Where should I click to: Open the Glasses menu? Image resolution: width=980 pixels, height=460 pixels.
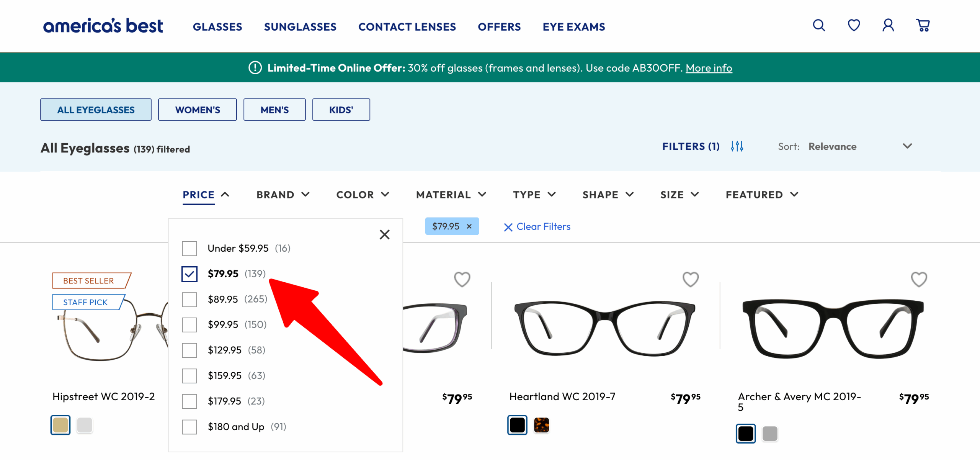coord(217,26)
